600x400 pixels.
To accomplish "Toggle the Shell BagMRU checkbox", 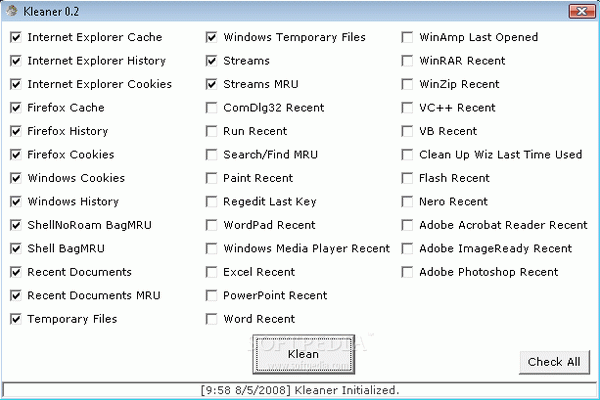I will coord(16,249).
